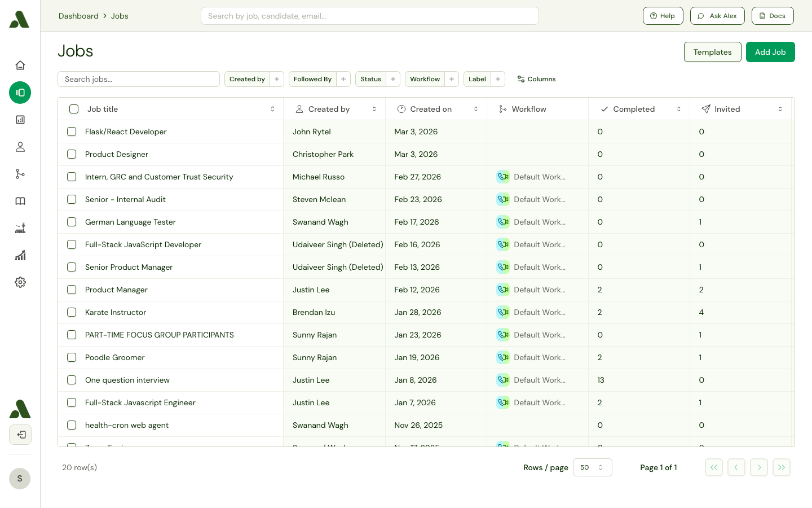Open the Label filter label

tap(477, 79)
